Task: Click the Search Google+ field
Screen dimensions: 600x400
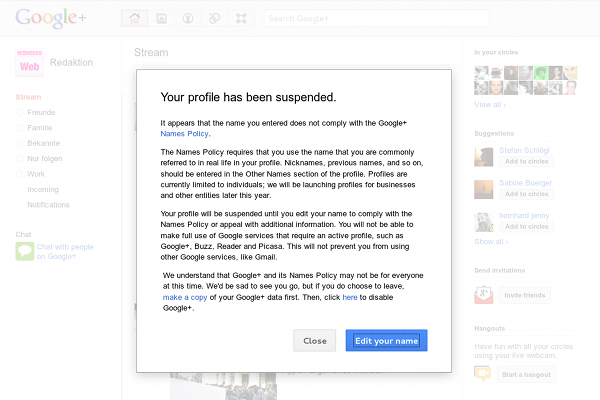Action: 376,18
